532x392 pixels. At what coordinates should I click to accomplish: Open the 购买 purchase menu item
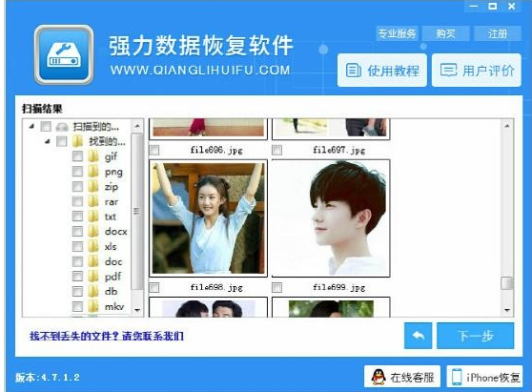coord(445,33)
